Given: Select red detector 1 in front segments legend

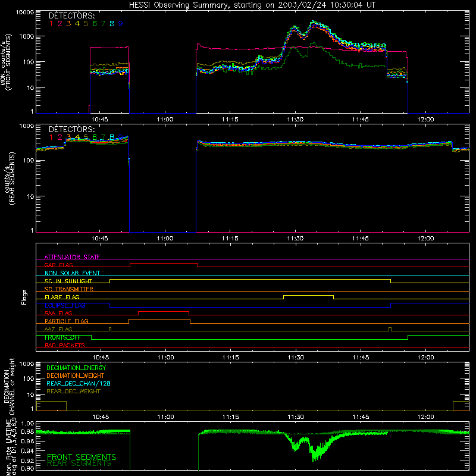Looking at the screenshot, I should pos(51,24).
